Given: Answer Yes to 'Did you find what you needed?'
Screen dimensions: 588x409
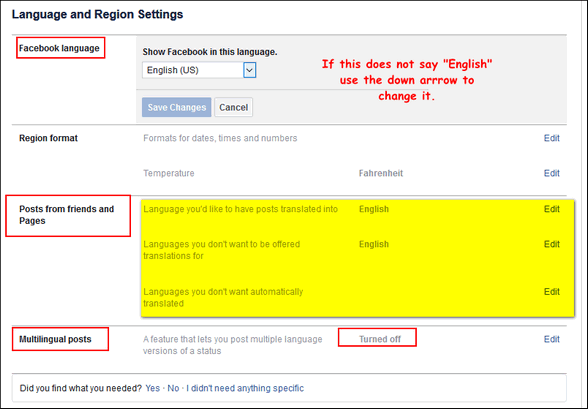Looking at the screenshot, I should 153,388.
